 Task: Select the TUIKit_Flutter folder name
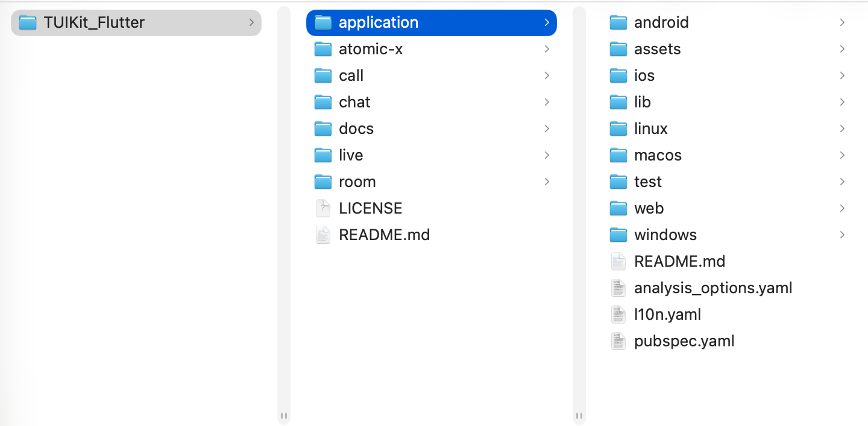[94, 23]
